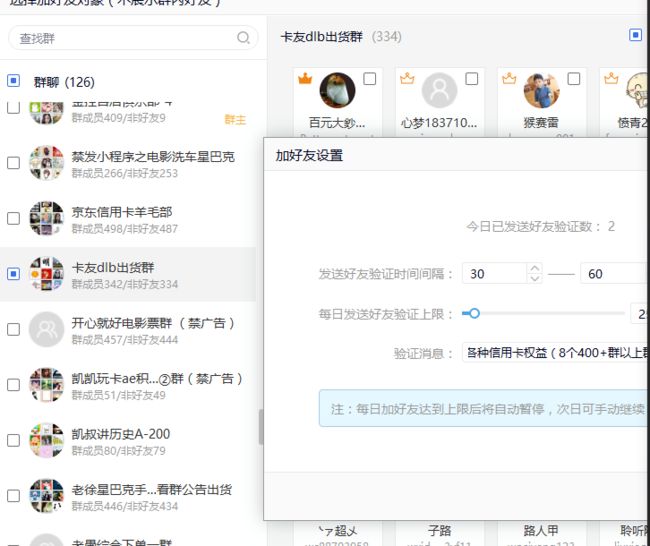Screen dimensions: 650x546
Task: Decrease the interval minimum with down arrow
Action: pyautogui.click(x=535, y=278)
